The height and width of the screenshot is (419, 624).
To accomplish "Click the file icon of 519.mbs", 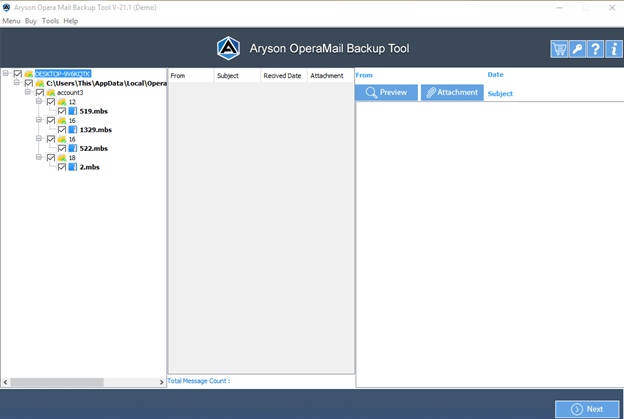I will pos(73,111).
